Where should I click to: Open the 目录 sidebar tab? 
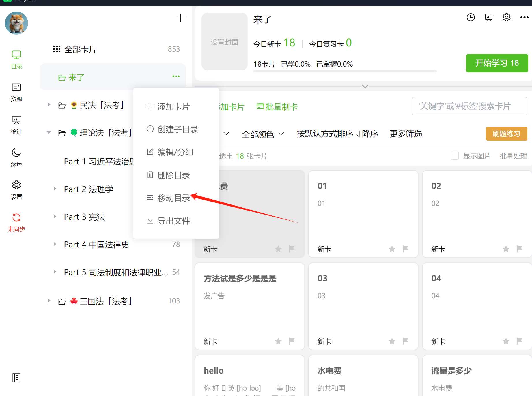[16, 60]
